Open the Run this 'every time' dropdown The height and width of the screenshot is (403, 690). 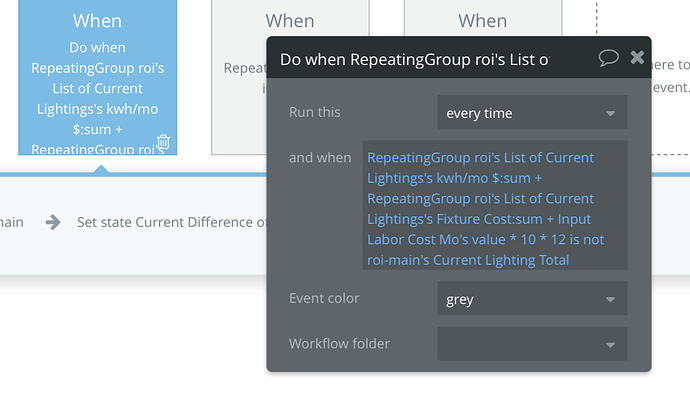click(x=531, y=113)
